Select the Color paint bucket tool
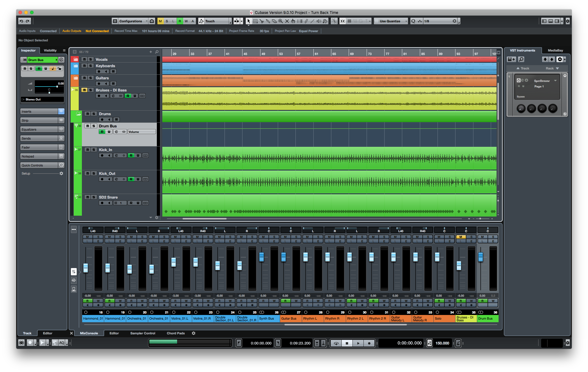Viewport: 588px width, 372px height. click(325, 21)
